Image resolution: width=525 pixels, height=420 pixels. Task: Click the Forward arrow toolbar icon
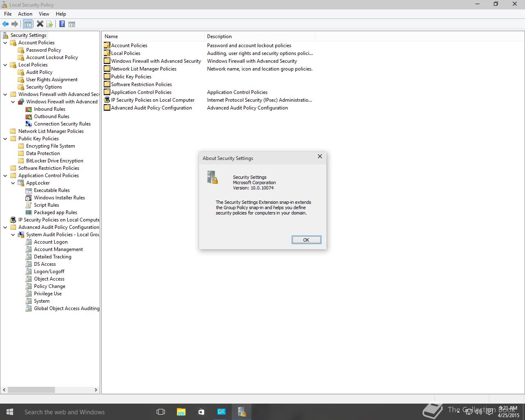(15, 24)
